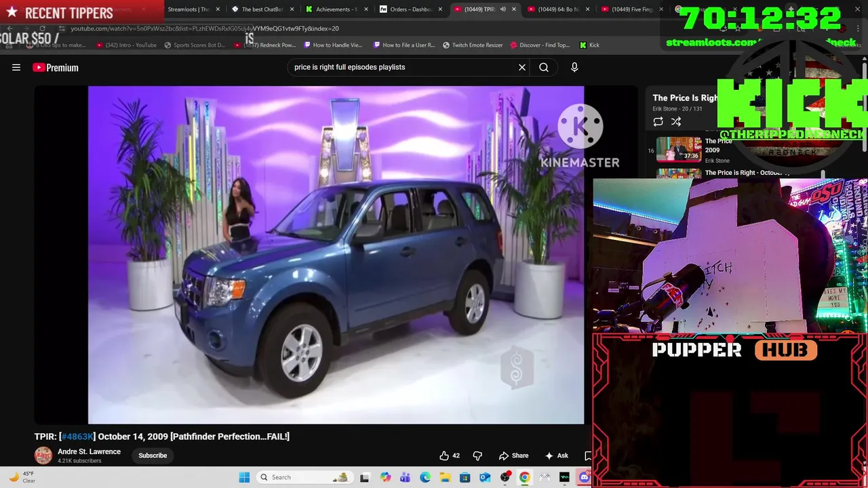The width and height of the screenshot is (868, 488).
Task: Go to YouTube Premium home logo
Action: tap(56, 67)
